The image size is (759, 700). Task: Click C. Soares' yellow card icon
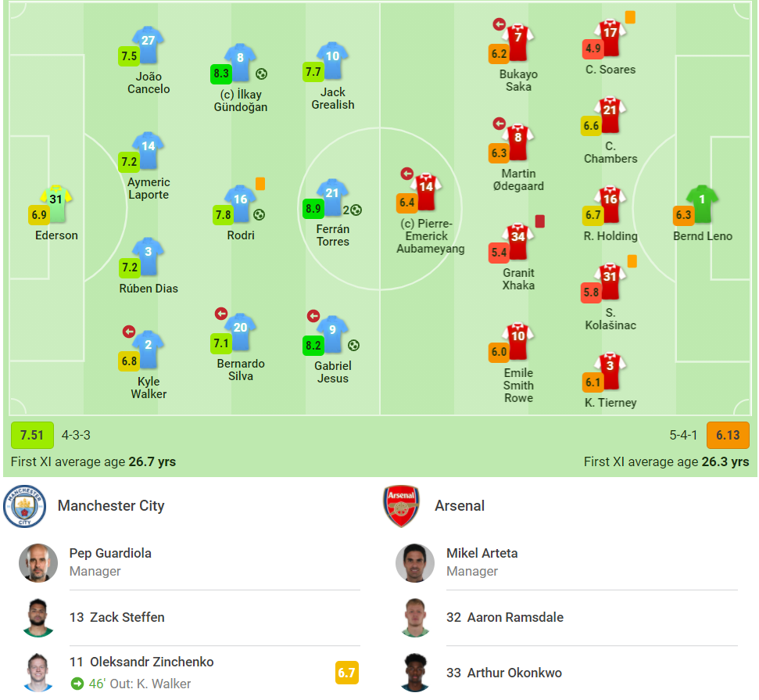[630, 16]
